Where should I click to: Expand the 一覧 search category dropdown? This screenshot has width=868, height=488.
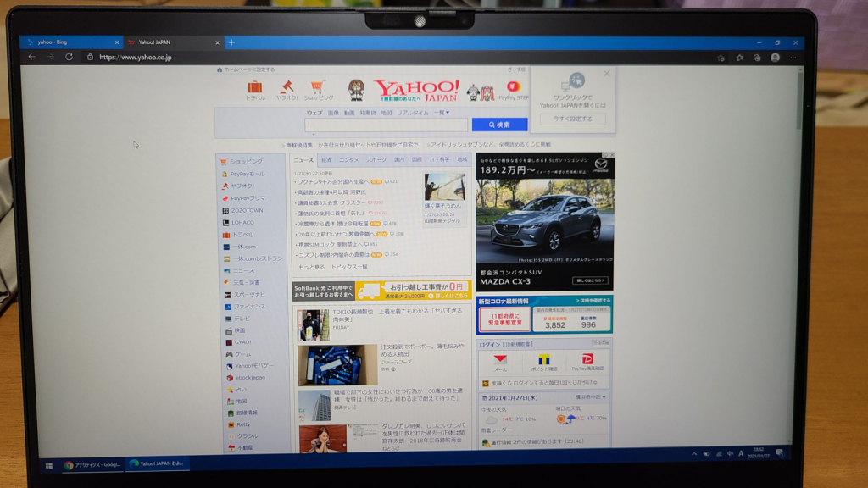pos(441,113)
